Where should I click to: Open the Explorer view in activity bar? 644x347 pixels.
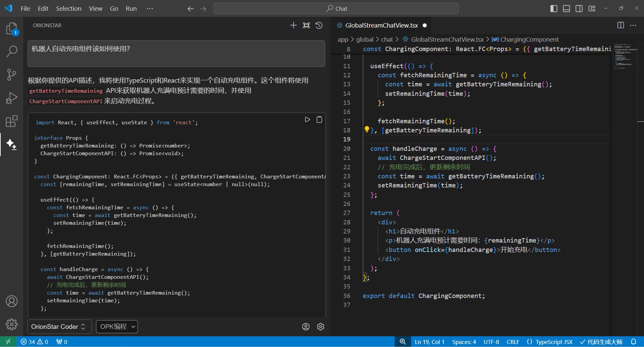[x=11, y=29]
